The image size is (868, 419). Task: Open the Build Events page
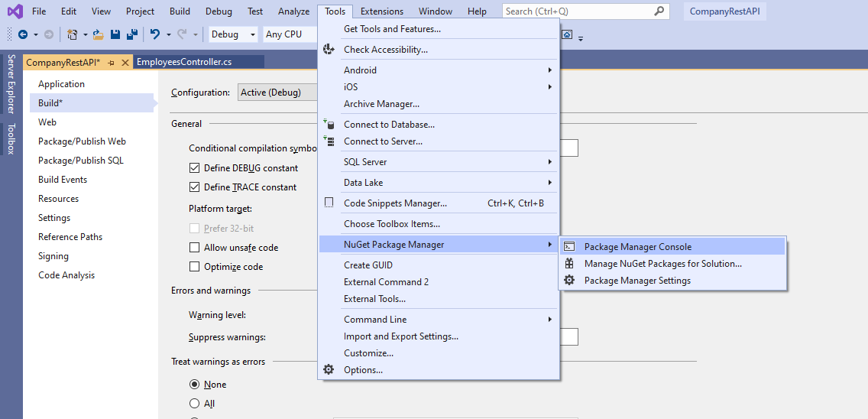63,180
